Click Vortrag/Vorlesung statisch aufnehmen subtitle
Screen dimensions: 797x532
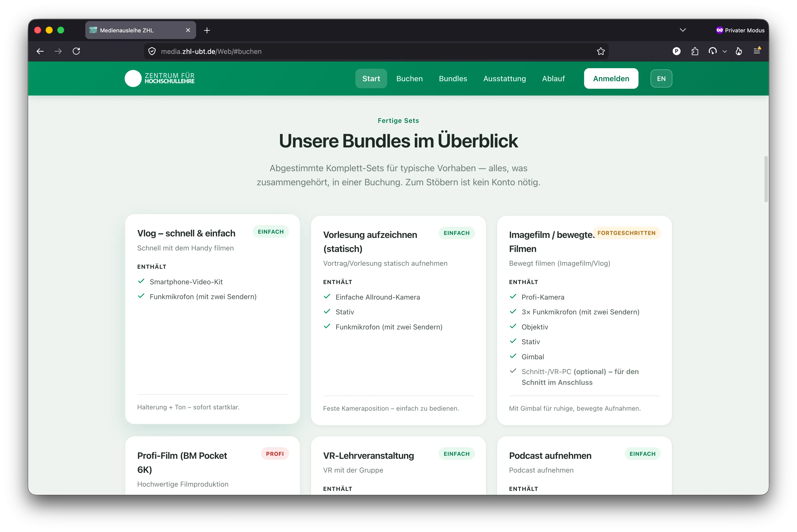(x=385, y=263)
